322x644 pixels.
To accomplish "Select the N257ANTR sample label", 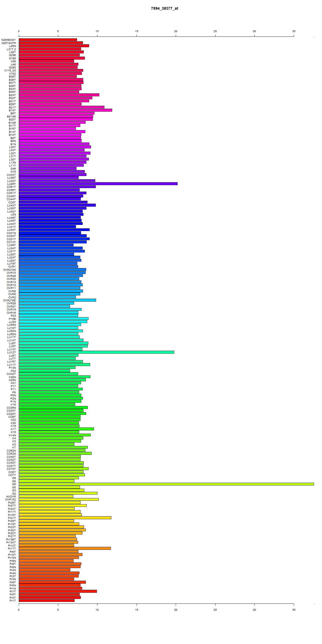I will [x=9, y=43].
